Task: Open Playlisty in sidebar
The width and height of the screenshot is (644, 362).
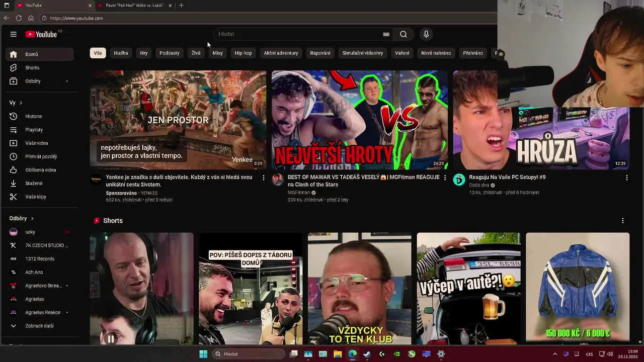Action: pos(40,130)
